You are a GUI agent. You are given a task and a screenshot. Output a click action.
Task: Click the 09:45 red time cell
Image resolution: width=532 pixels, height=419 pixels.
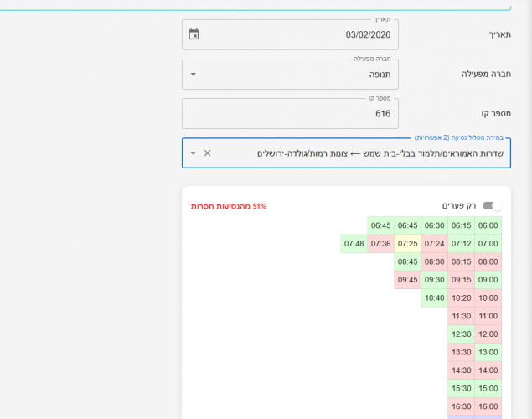click(x=408, y=280)
